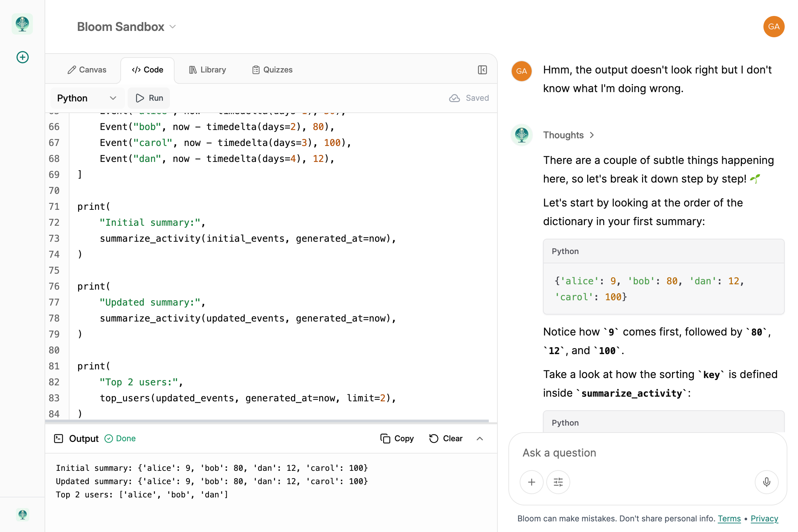798x532 pixels.
Task: Start voice input with the microphone icon
Action: click(766, 482)
